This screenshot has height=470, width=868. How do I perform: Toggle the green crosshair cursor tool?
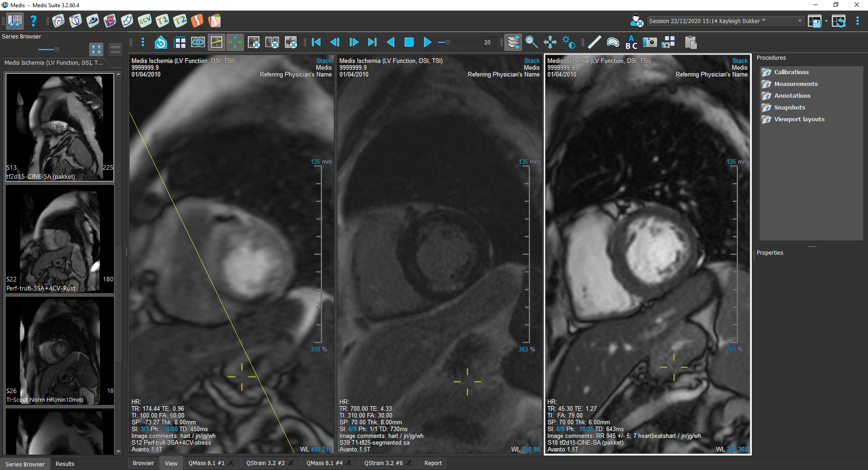pyautogui.click(x=235, y=43)
